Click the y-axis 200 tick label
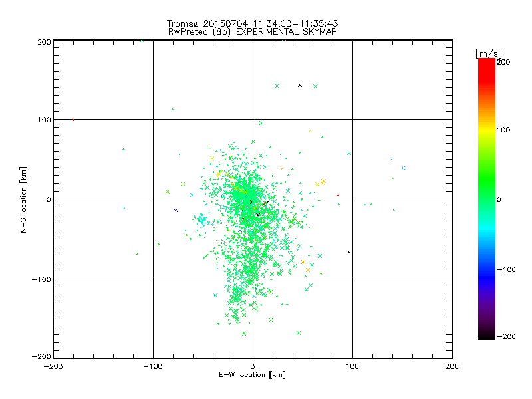This screenshot has width=532, height=399. tap(44, 42)
